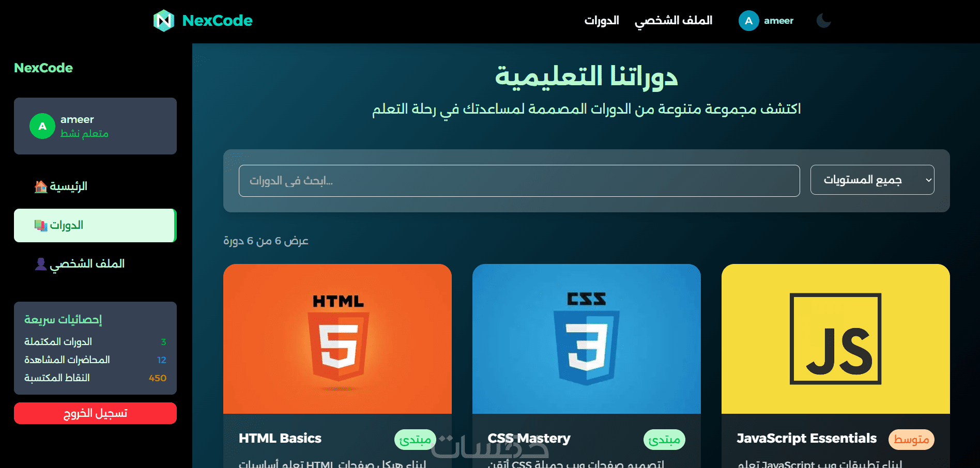The height and width of the screenshot is (468, 980).
Task: Open the JS logo course thumbnail
Action: pyautogui.click(x=836, y=339)
